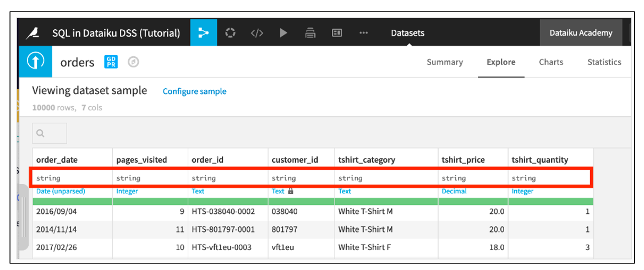Open the order_id column header
This screenshot has width=644, height=270.
pyautogui.click(x=208, y=160)
